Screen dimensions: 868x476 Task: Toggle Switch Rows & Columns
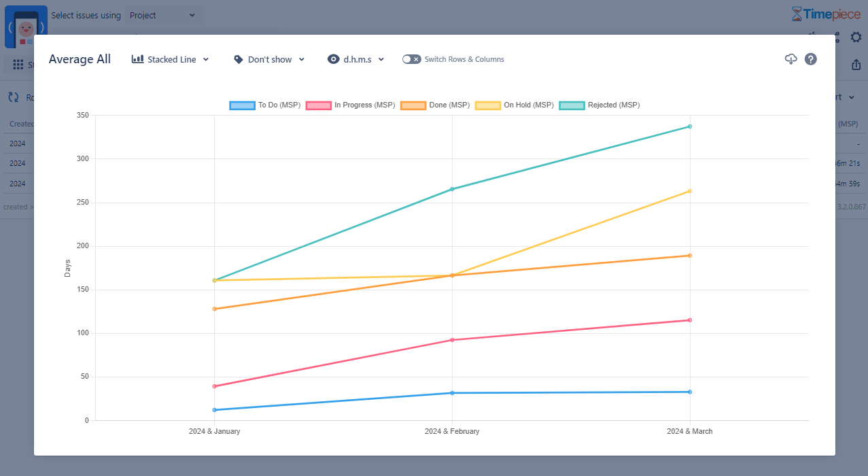[x=411, y=59]
